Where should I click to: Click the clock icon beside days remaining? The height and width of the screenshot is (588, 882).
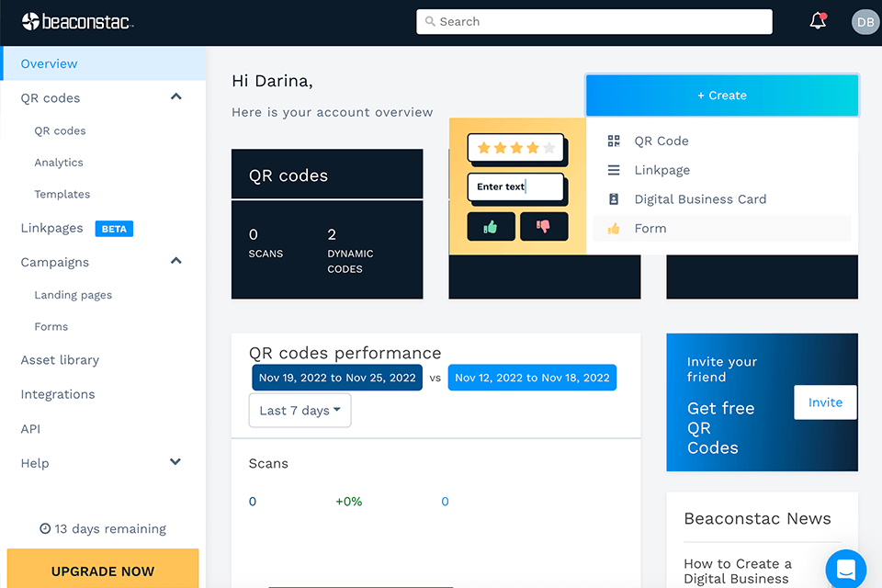pyautogui.click(x=45, y=528)
